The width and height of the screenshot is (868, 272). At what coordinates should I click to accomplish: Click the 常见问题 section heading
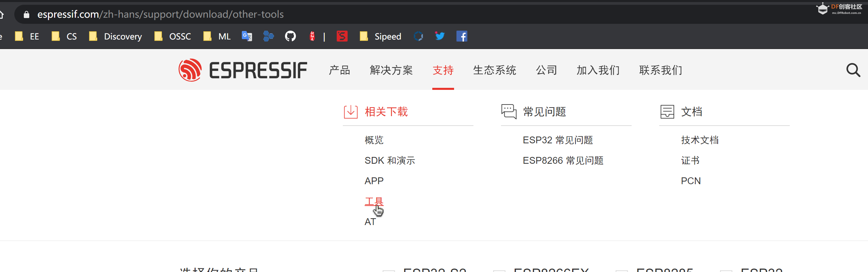coord(544,112)
